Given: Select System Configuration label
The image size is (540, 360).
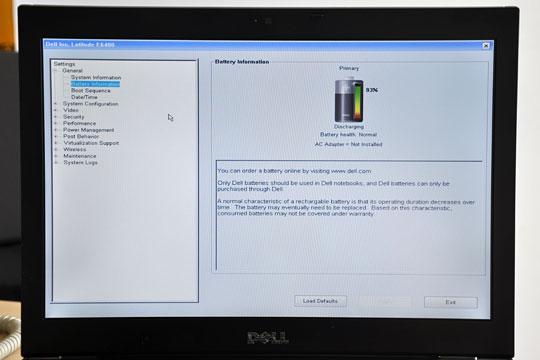Looking at the screenshot, I should coord(91,104).
